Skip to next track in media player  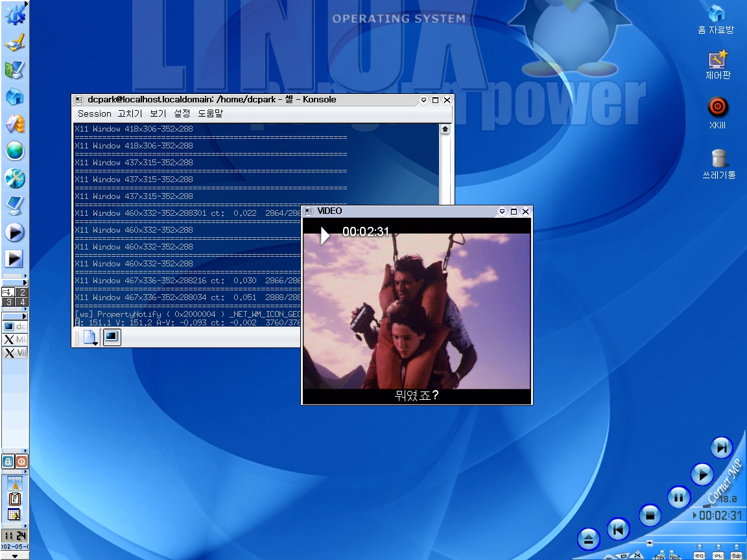[720, 447]
